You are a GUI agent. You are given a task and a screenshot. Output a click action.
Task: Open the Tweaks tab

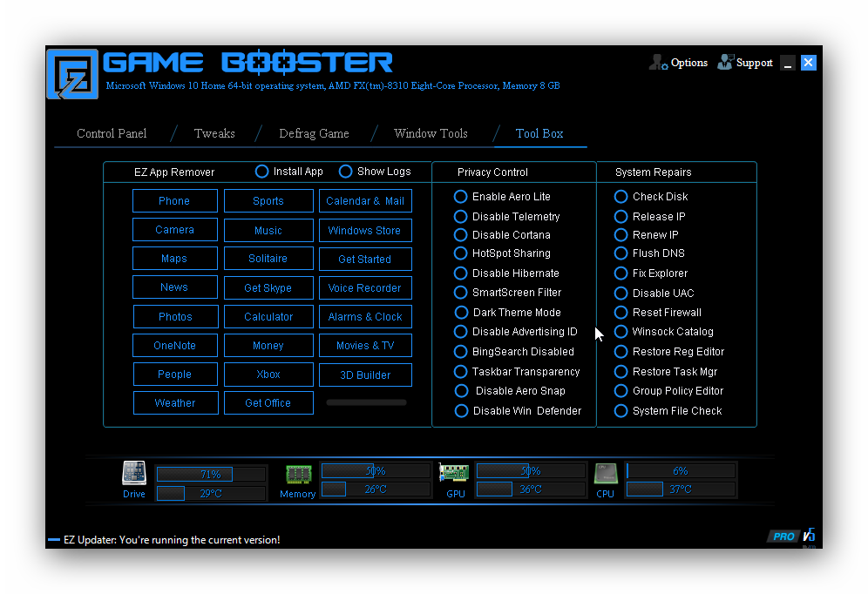click(x=214, y=133)
